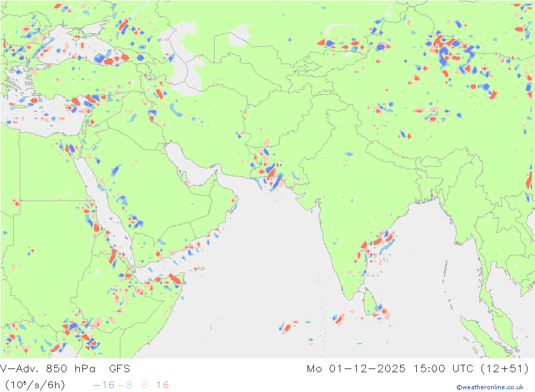Click the '-8' legend value
Image resolution: width=535 pixels, height=392 pixels.
[x=125, y=385]
